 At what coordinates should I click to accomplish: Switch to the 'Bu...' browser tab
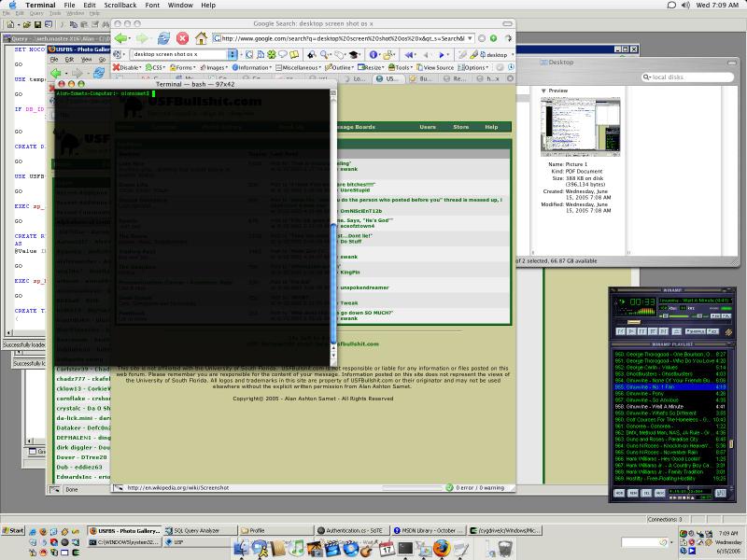pos(422,79)
